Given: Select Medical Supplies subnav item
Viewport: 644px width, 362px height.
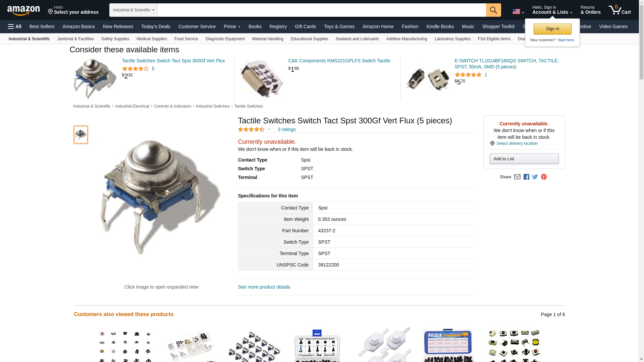Looking at the screenshot, I should click(152, 39).
